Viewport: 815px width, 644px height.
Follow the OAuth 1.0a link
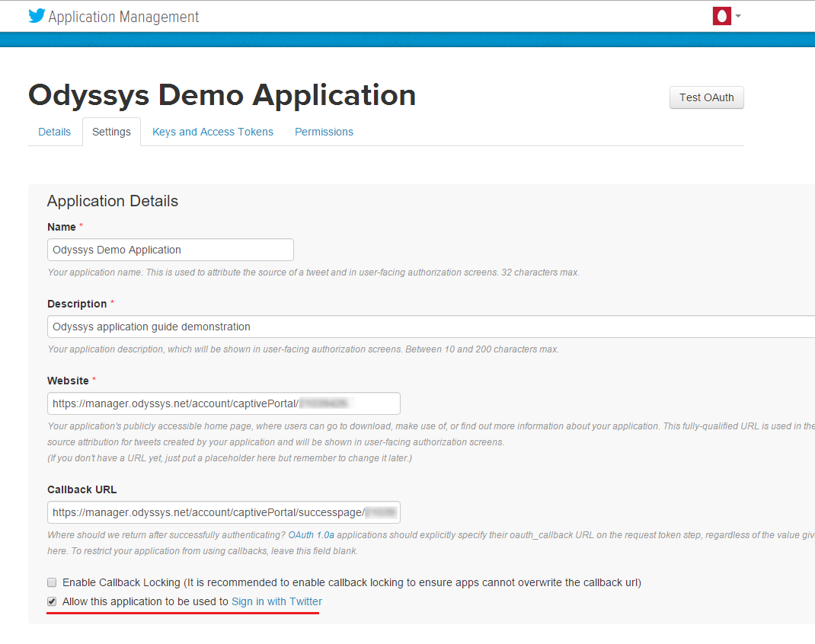(311, 535)
